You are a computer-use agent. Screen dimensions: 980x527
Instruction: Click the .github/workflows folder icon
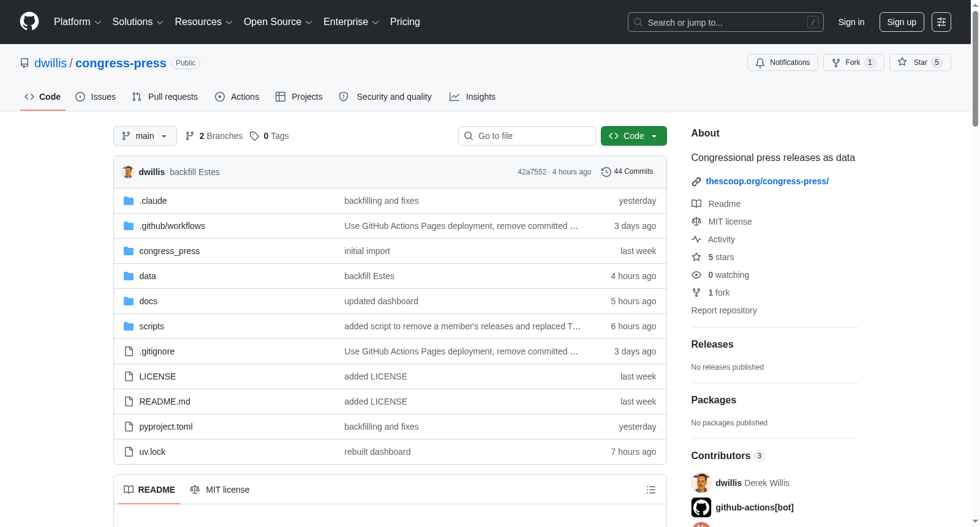tap(129, 226)
